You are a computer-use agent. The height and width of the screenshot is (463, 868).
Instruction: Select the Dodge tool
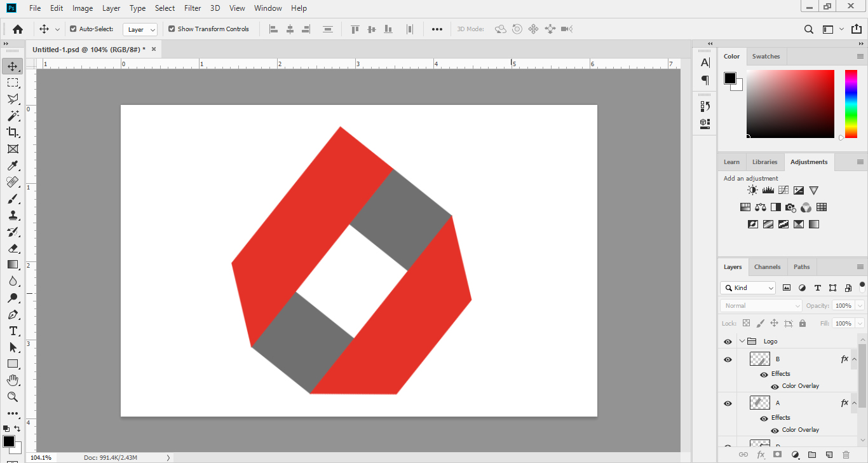click(13, 298)
